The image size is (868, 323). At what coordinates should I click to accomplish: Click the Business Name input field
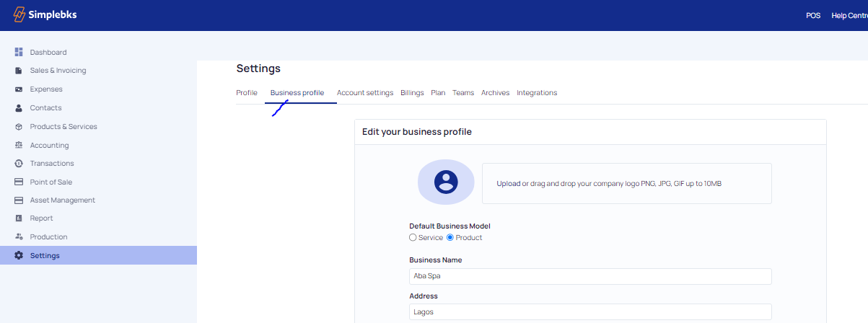click(x=589, y=277)
